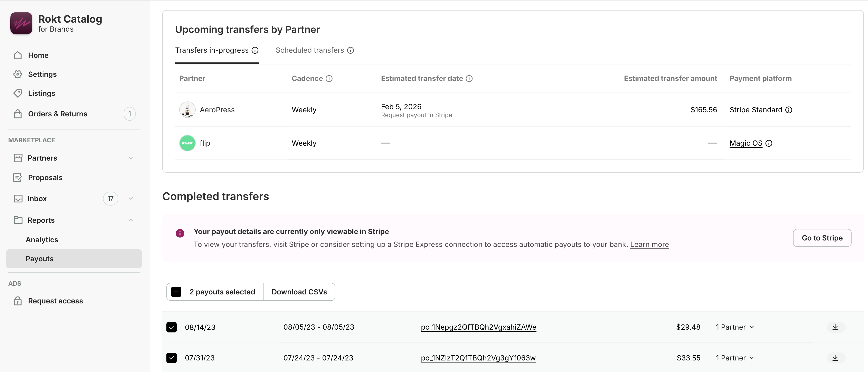This screenshot has height=372, width=868.
Task: Click the Go to Stripe button
Action: 822,238
